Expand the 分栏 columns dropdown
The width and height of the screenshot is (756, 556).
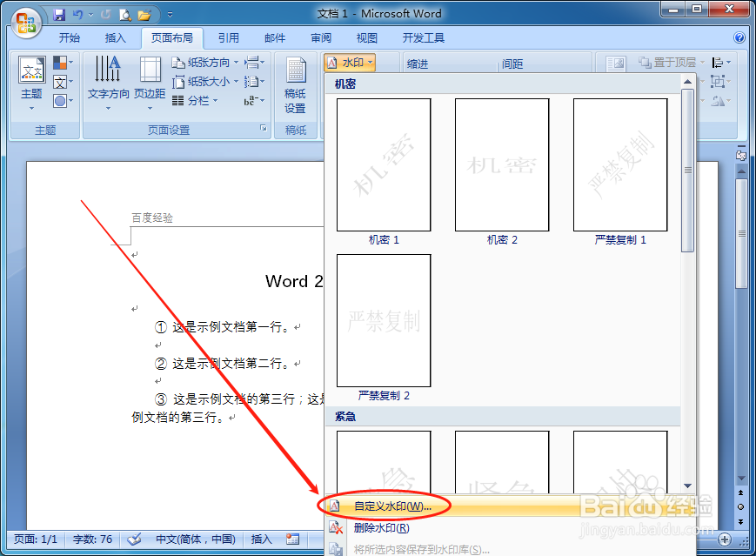pyautogui.click(x=196, y=101)
